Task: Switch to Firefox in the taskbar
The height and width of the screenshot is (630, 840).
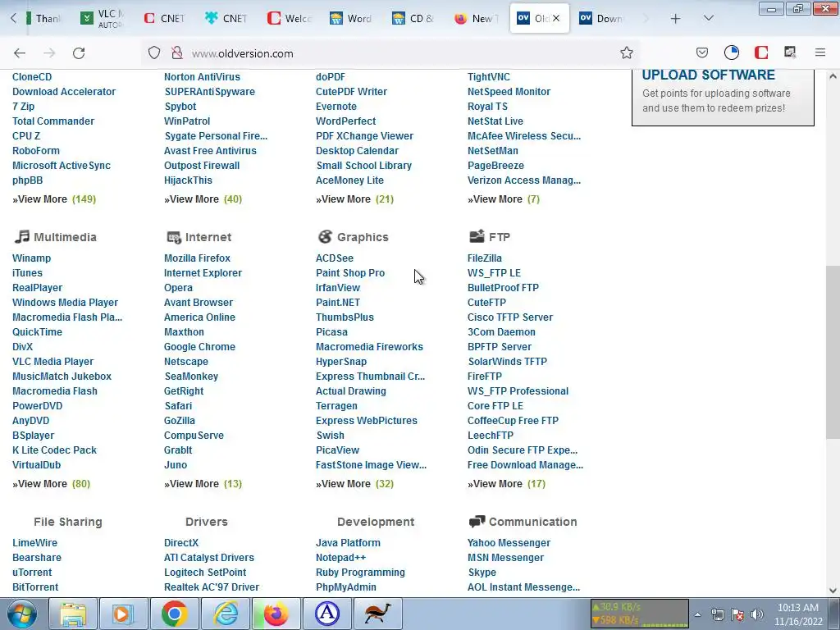Action: coord(276,614)
